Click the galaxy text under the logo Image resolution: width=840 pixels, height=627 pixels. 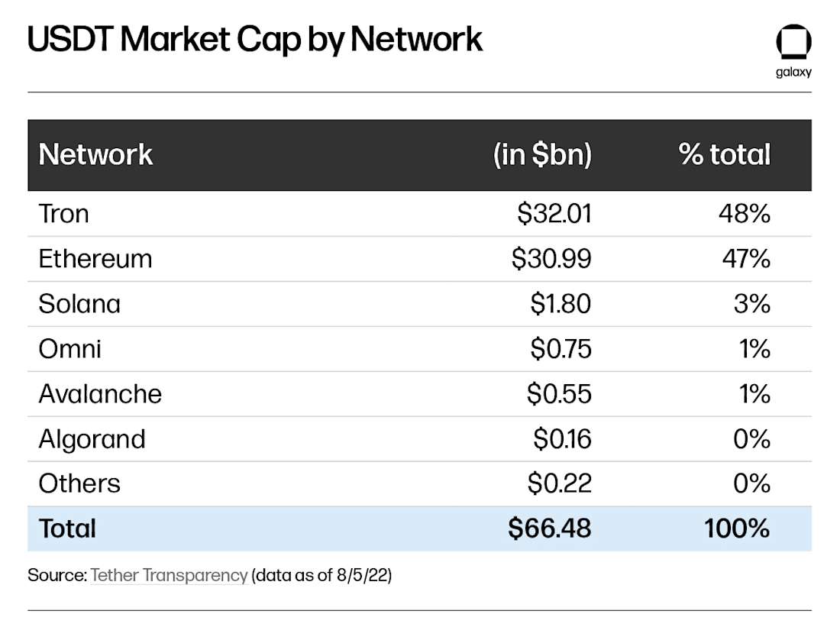pos(793,73)
